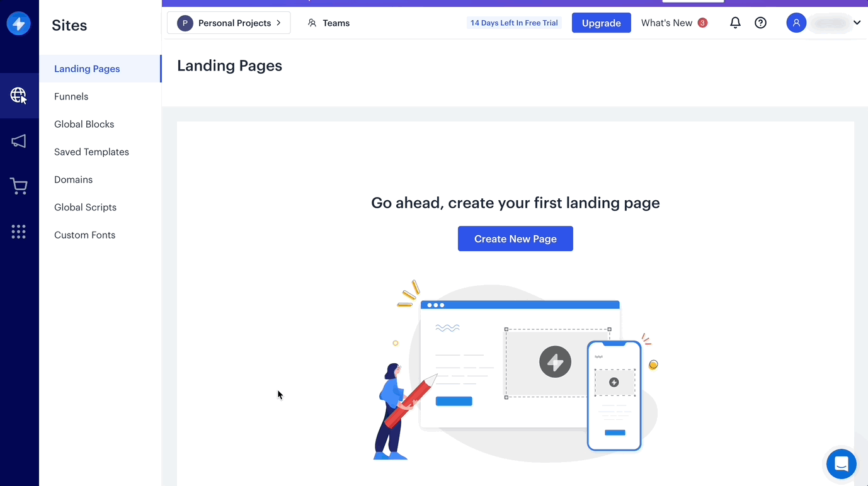
Task: Open the Sites globe icon
Action: pos(19,96)
